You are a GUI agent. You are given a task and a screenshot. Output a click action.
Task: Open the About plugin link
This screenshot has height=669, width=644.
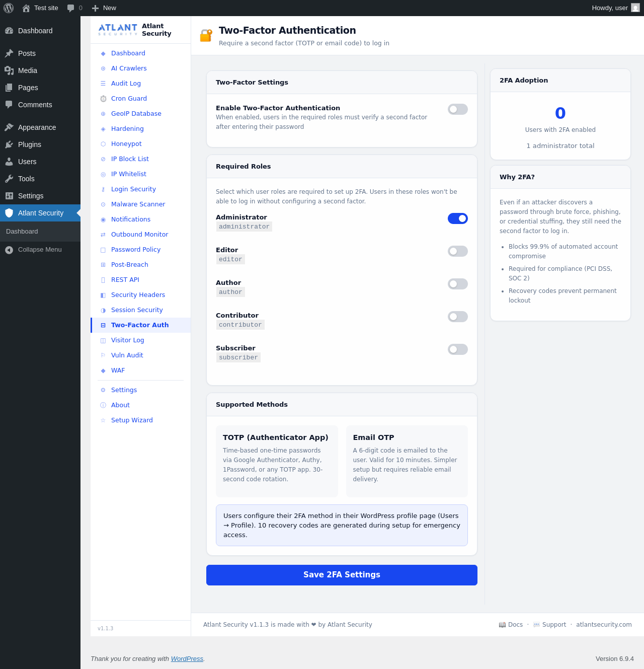140,405
